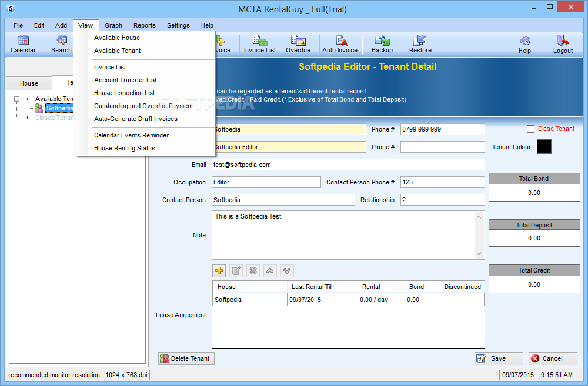
Task: Click the Contact Person field
Action: pyautogui.click(x=283, y=200)
